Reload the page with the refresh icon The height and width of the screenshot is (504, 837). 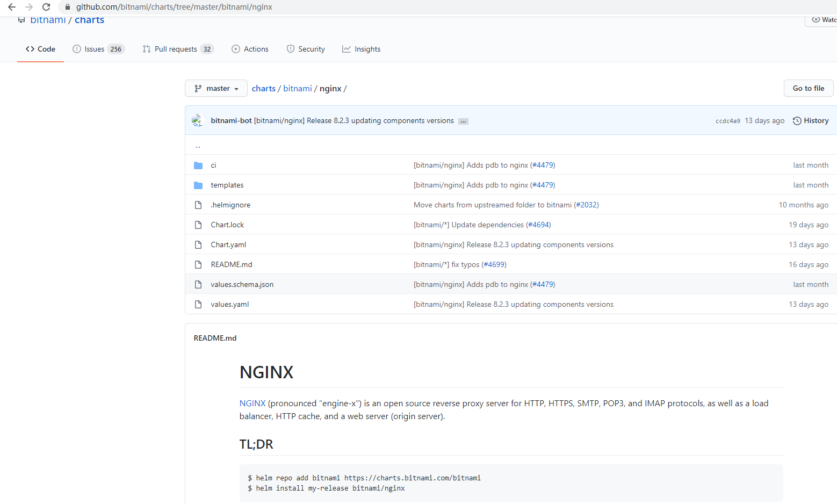pyautogui.click(x=46, y=7)
